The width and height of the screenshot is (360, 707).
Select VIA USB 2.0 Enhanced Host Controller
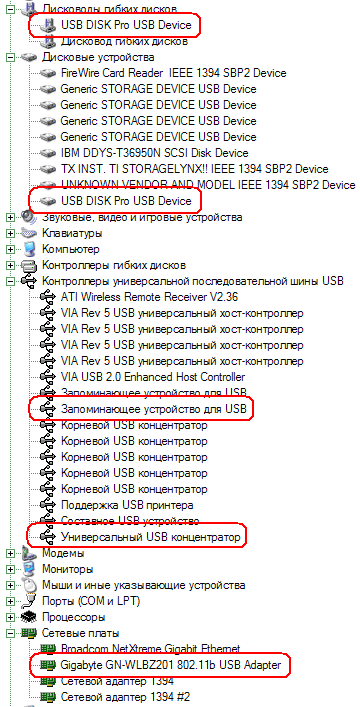pos(152,377)
